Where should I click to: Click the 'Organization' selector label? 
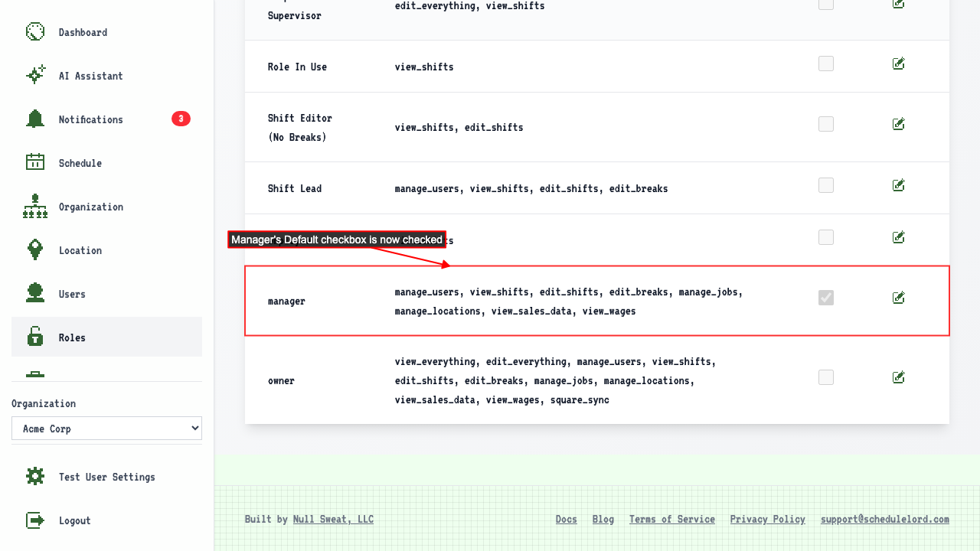[44, 403]
